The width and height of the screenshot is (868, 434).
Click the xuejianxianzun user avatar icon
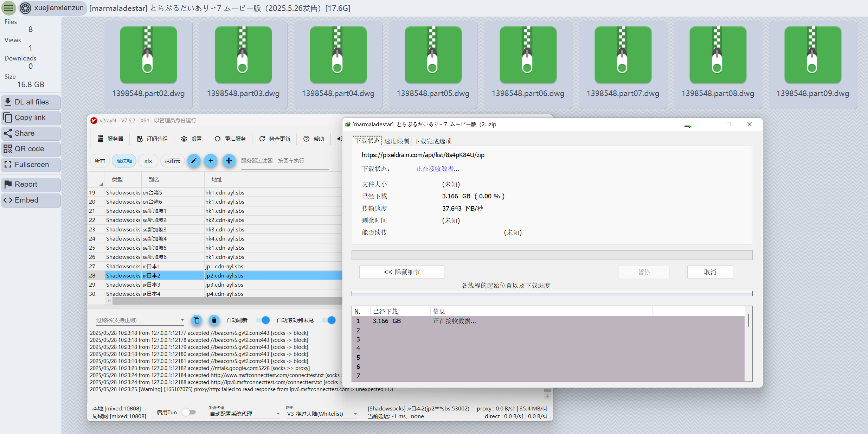tap(25, 8)
